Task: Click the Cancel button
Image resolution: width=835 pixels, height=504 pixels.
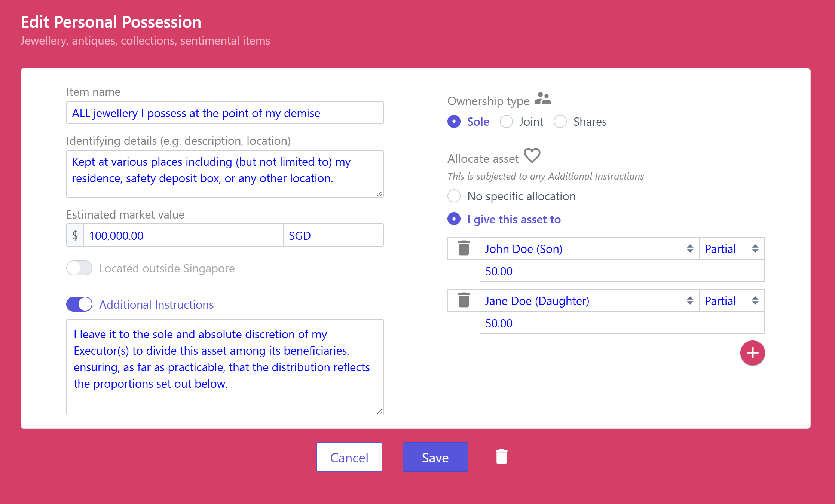Action: click(349, 457)
